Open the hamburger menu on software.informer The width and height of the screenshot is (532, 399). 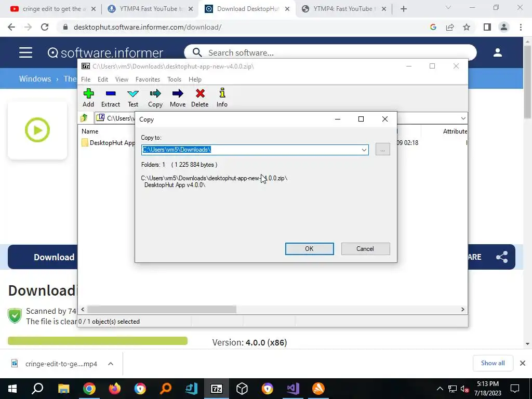click(x=26, y=52)
